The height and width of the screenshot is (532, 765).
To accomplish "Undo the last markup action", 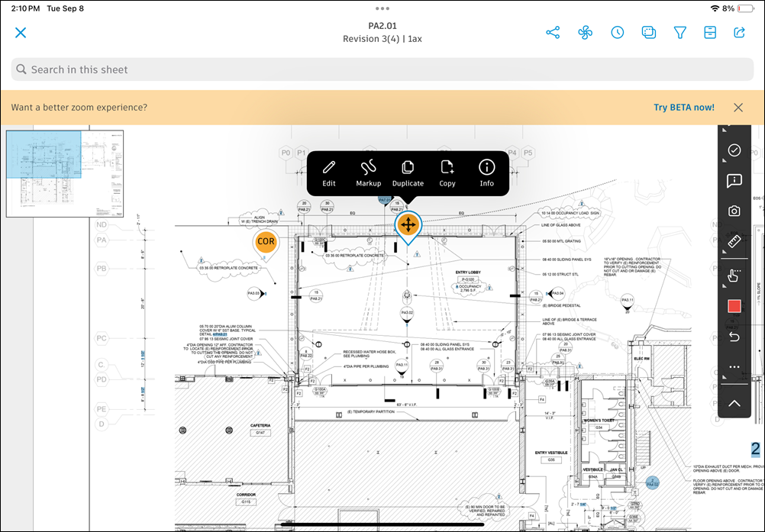I will click(x=734, y=337).
